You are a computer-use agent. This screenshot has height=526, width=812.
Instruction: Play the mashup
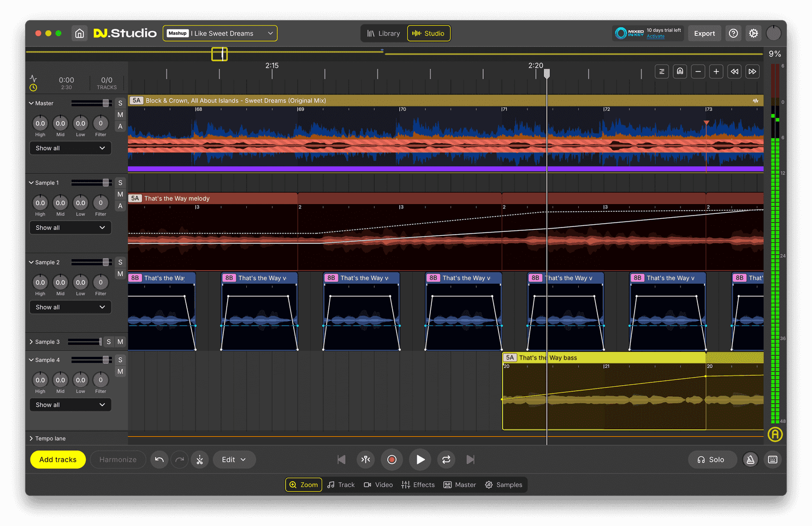click(x=420, y=459)
